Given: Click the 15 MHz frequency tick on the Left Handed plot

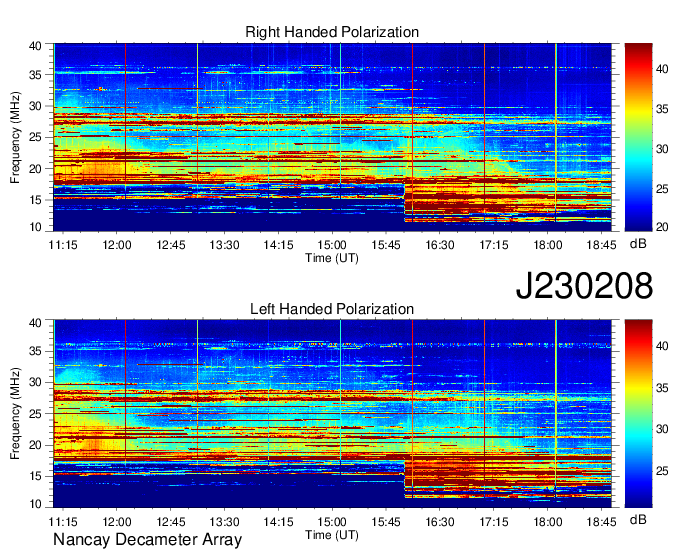Looking at the screenshot, I should [35, 477].
